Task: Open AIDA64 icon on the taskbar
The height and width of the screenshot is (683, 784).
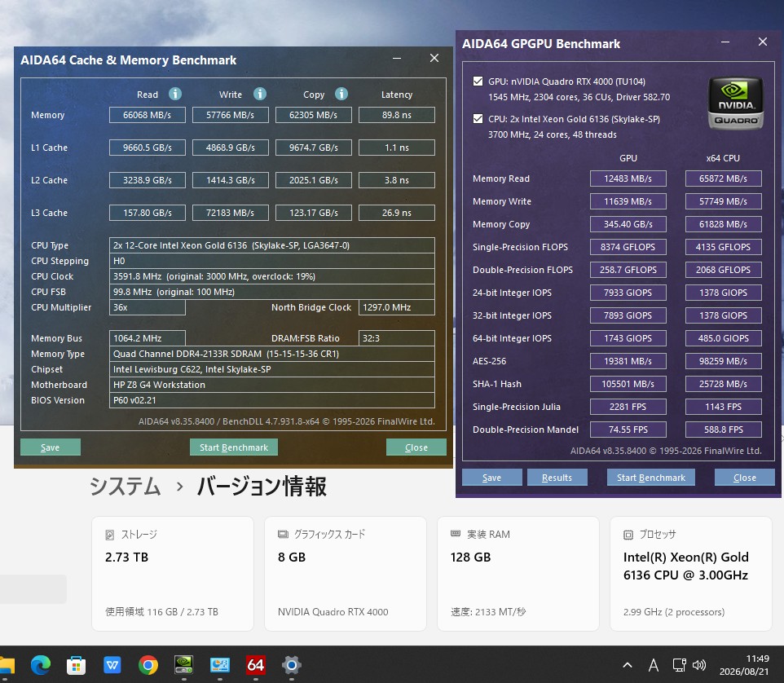Action: [x=256, y=665]
